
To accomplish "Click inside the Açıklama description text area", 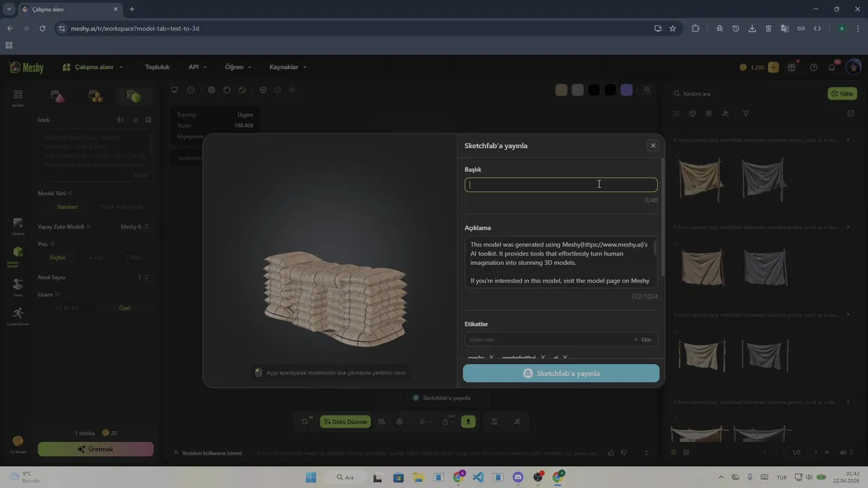I will (x=561, y=262).
